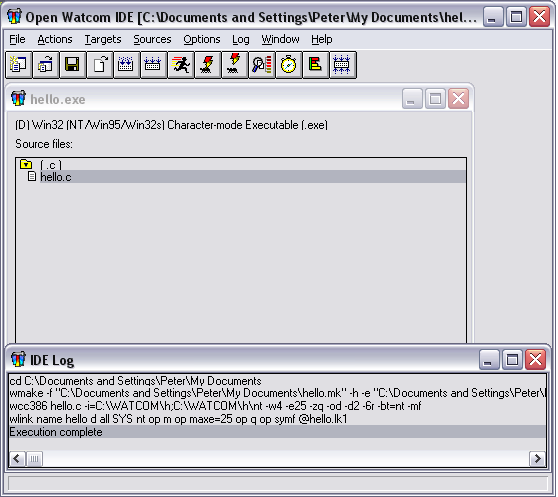Close the IDE Log window
The height and width of the screenshot is (497, 558).
coord(536,360)
